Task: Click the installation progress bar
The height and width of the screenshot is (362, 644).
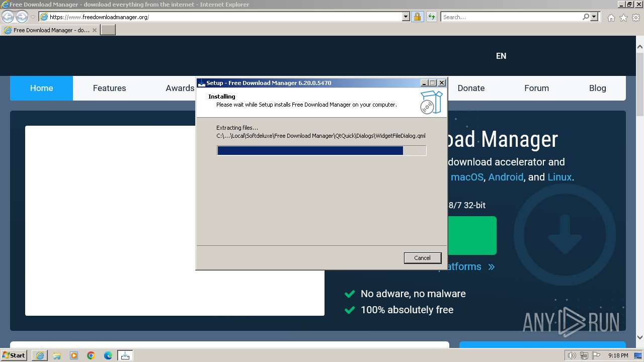Action: [x=321, y=150]
